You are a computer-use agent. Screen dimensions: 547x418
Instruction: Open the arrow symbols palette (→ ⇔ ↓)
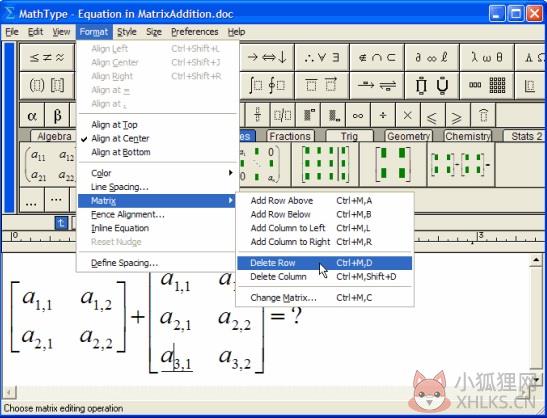point(267,58)
